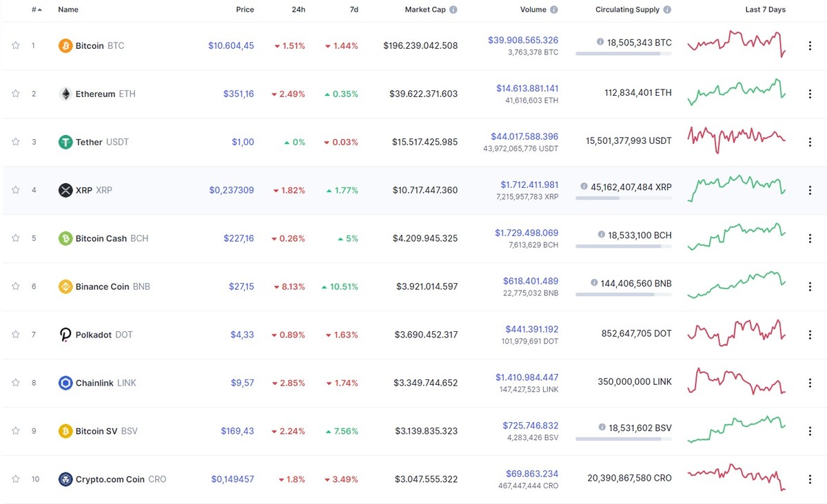Click the XRP coin logo
The height and width of the screenshot is (504, 827).
click(x=65, y=190)
